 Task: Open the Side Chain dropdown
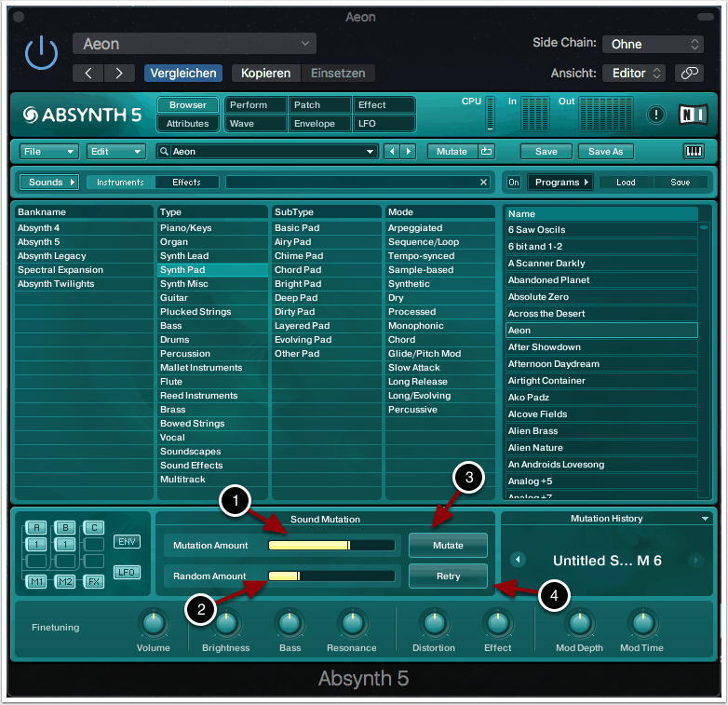(x=653, y=44)
